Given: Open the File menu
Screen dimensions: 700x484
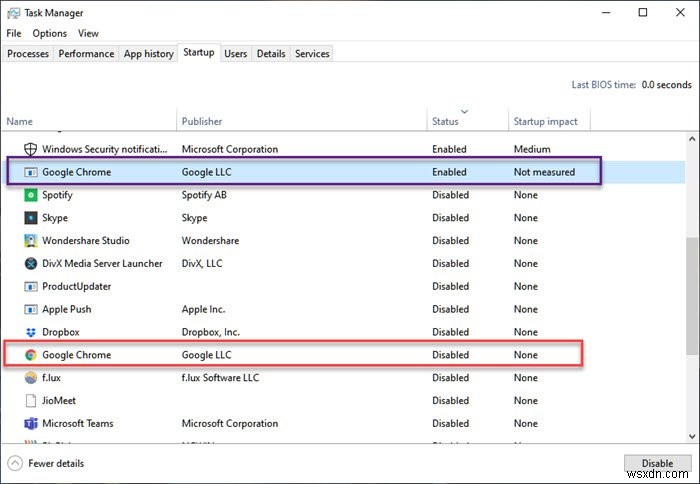Looking at the screenshot, I should (14, 33).
